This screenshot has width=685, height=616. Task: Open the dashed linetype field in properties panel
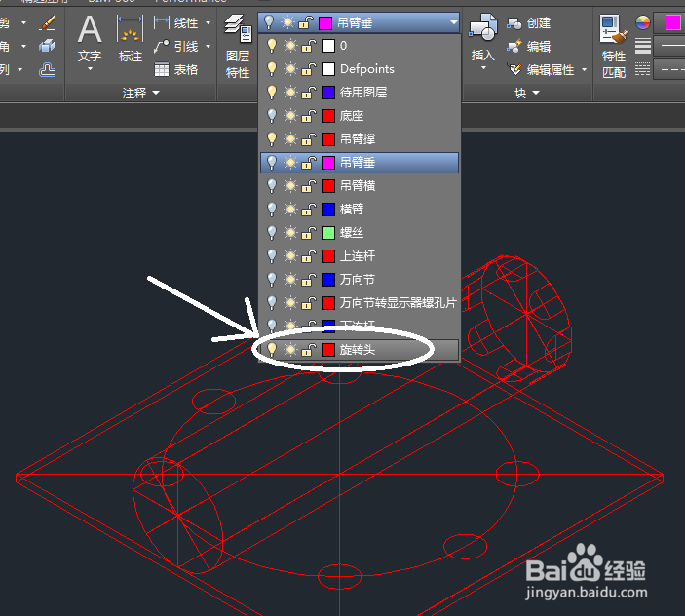(669, 69)
